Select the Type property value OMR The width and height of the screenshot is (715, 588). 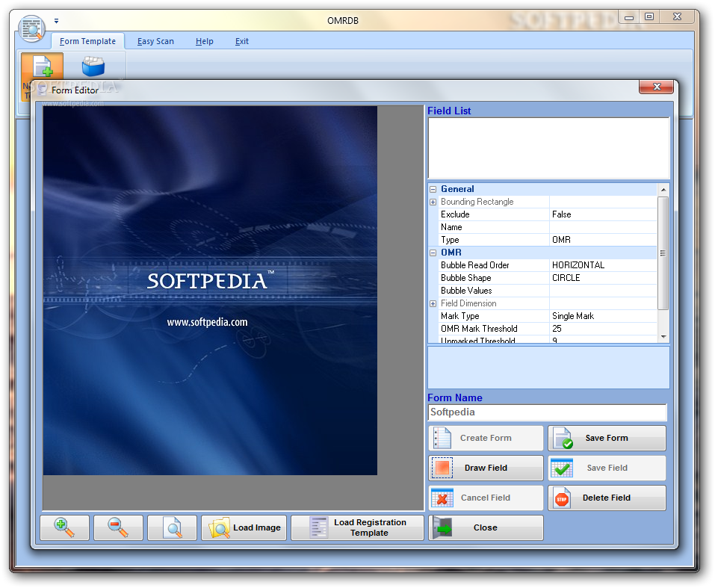pos(603,240)
